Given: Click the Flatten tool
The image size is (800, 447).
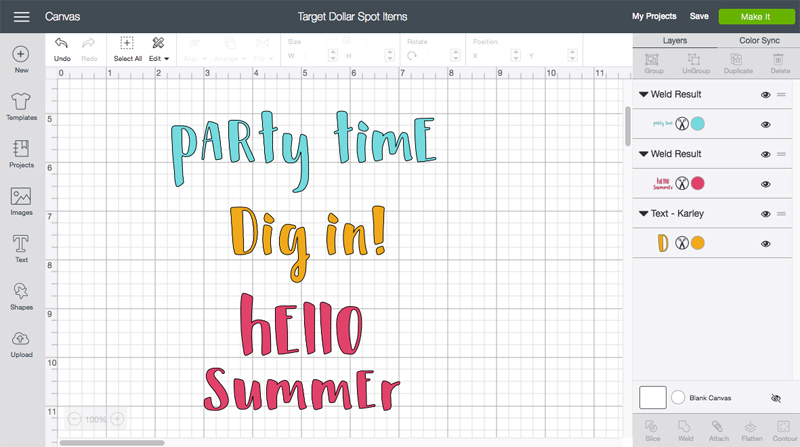Looking at the screenshot, I should coord(751,431).
